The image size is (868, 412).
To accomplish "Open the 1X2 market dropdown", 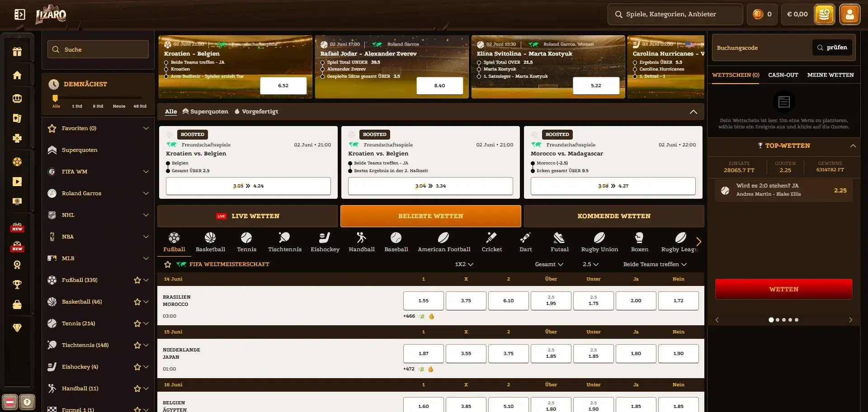I will (x=464, y=264).
